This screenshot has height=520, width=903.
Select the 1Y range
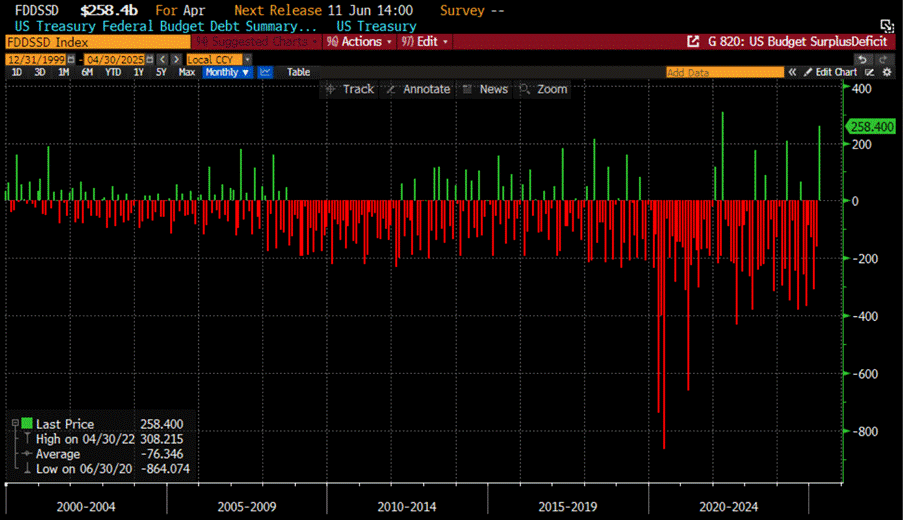click(138, 72)
